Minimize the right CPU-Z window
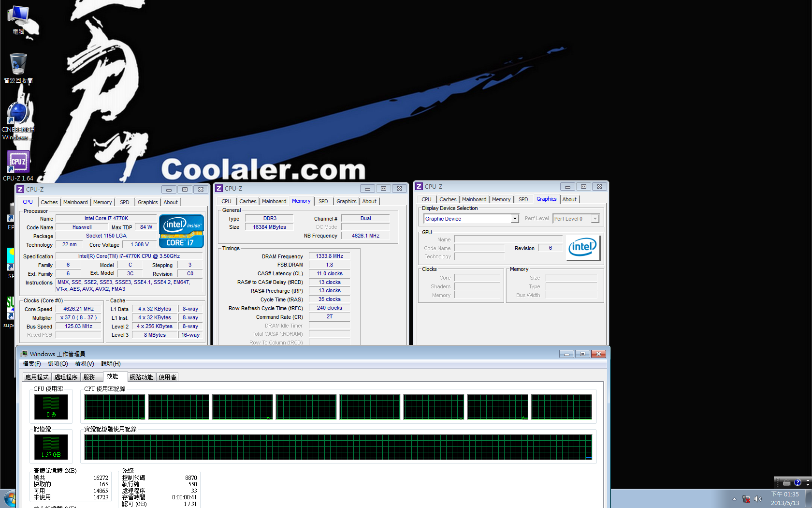Screen dimensions: 812x508 pos(567,186)
